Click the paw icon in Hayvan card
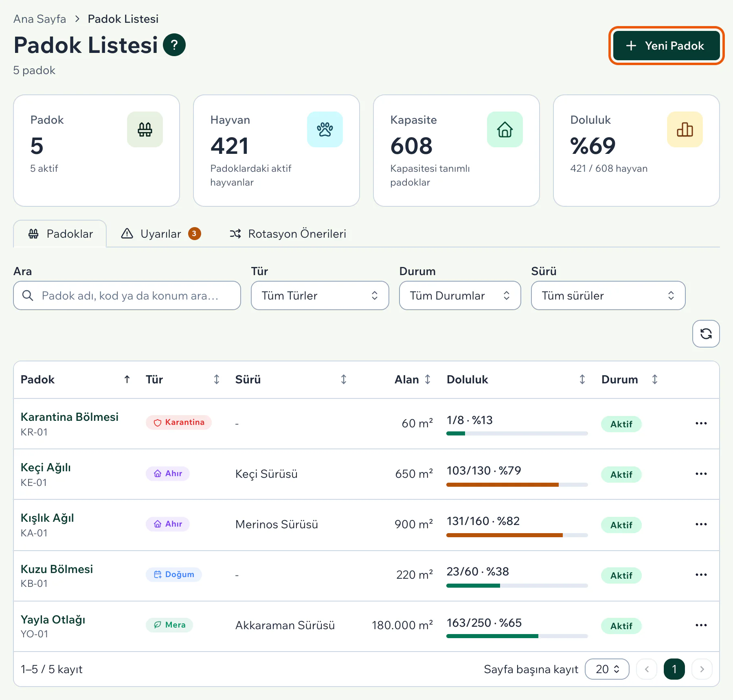 (325, 129)
